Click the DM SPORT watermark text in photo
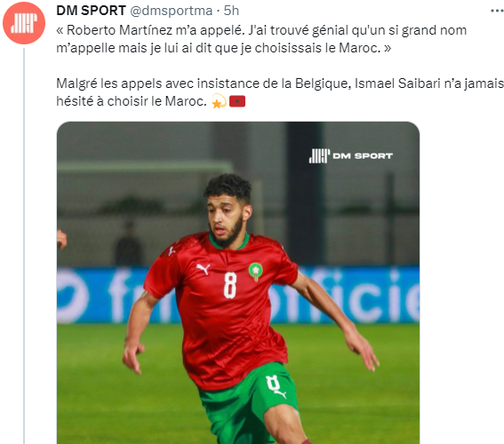The height and width of the screenshot is (444, 504). (x=363, y=156)
